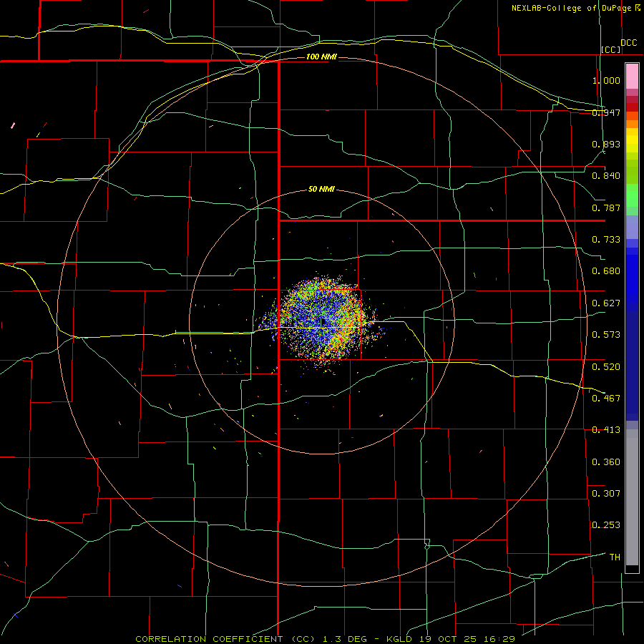644x644 pixels.
Task: Select the 0.360 legend value
Action: 606,462
